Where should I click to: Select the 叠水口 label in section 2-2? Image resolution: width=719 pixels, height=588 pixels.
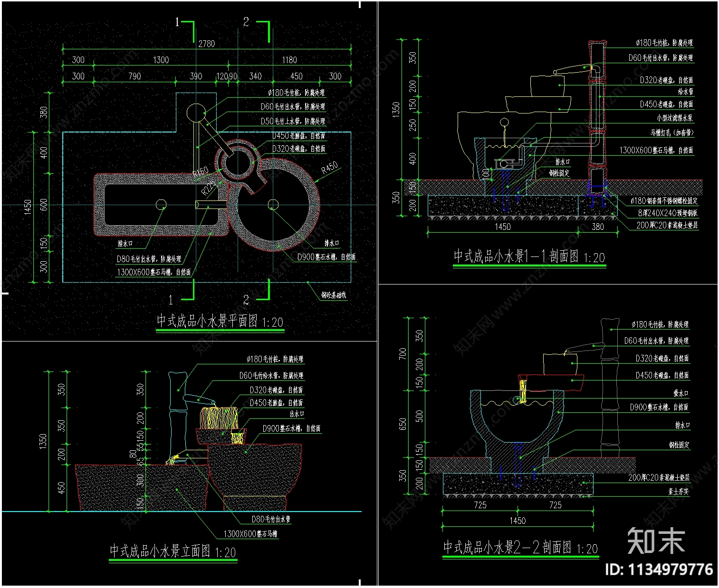click(681, 393)
